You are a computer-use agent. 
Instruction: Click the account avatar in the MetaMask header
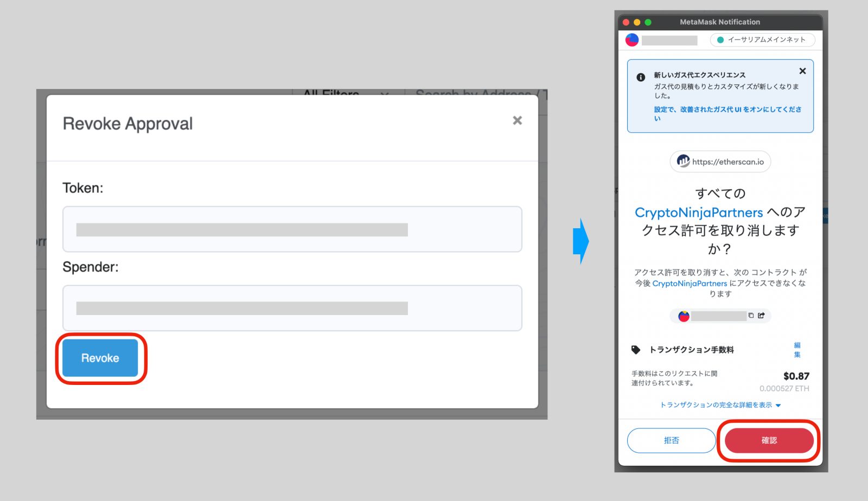click(x=631, y=39)
